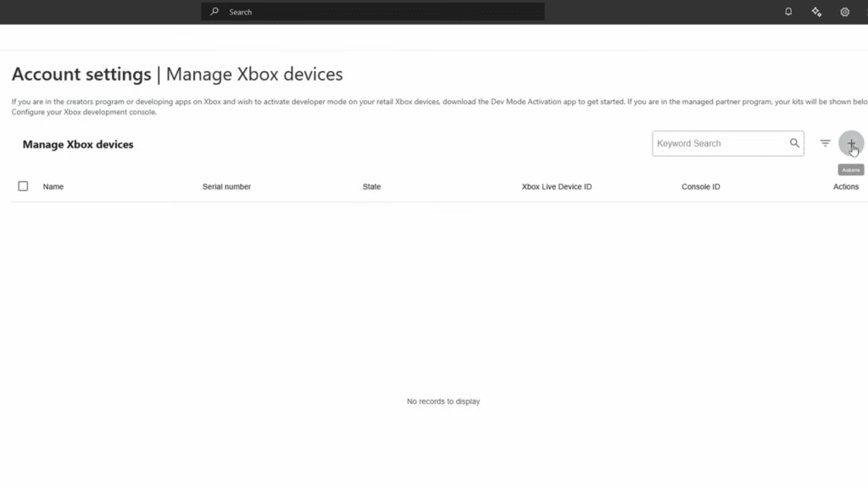This screenshot has height=488, width=868.
Task: Open the Copilot sparkle icon in the header
Action: [x=815, y=12]
